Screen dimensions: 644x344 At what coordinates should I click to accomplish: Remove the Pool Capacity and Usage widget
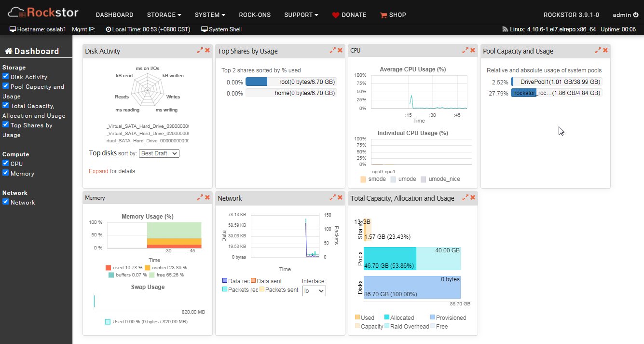(605, 50)
